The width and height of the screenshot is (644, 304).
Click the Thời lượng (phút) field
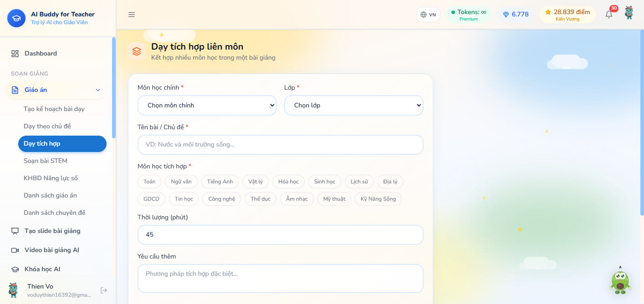(281, 235)
